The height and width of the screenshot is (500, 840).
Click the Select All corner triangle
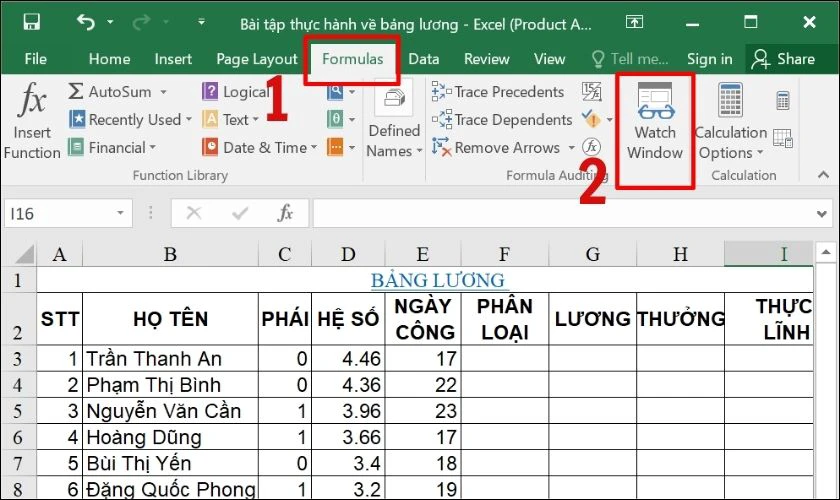tap(25, 255)
